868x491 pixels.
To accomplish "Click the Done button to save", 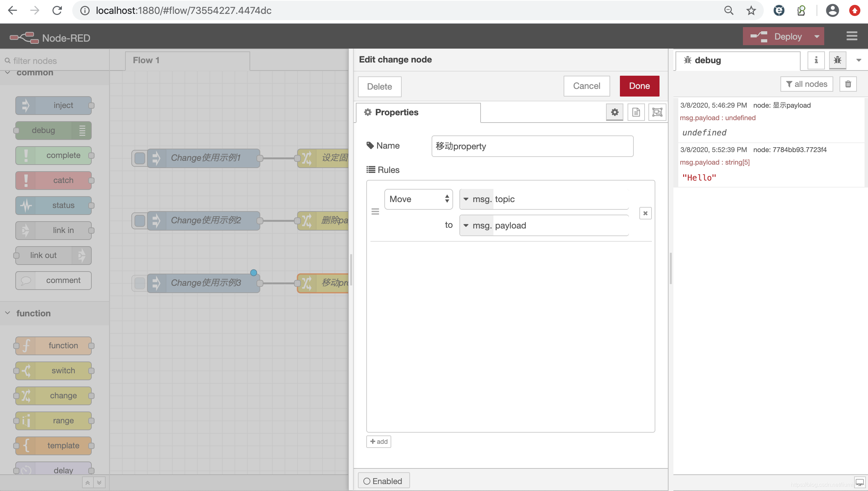I will (x=640, y=85).
